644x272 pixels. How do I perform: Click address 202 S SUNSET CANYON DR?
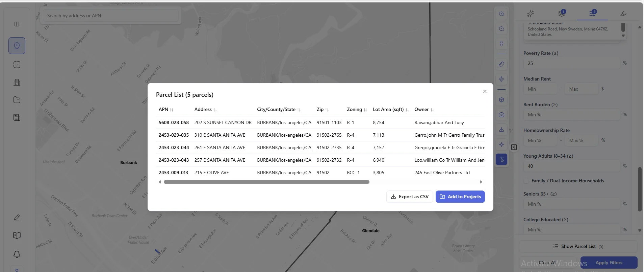pyautogui.click(x=223, y=122)
